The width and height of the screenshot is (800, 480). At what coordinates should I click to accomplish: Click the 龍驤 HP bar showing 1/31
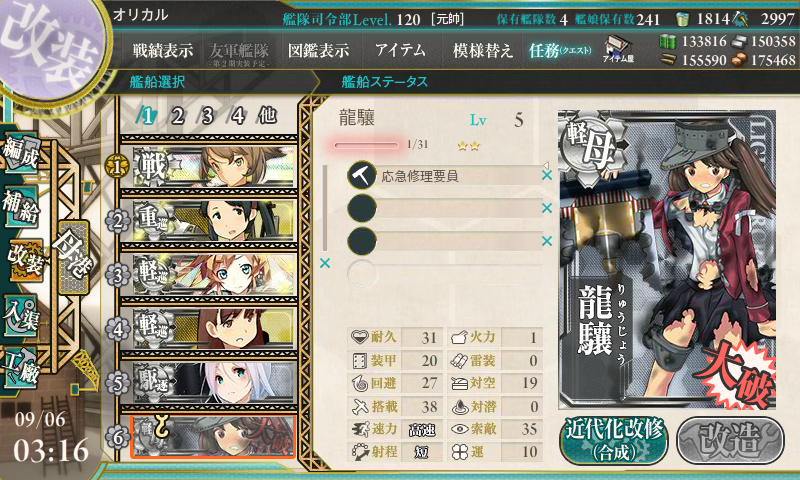pos(366,145)
